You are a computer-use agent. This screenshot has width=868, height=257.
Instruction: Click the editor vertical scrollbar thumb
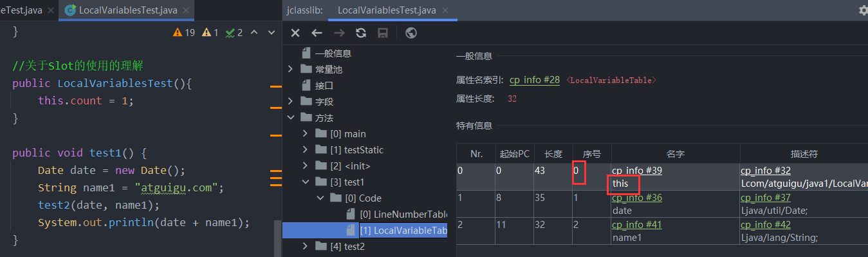(x=277, y=238)
